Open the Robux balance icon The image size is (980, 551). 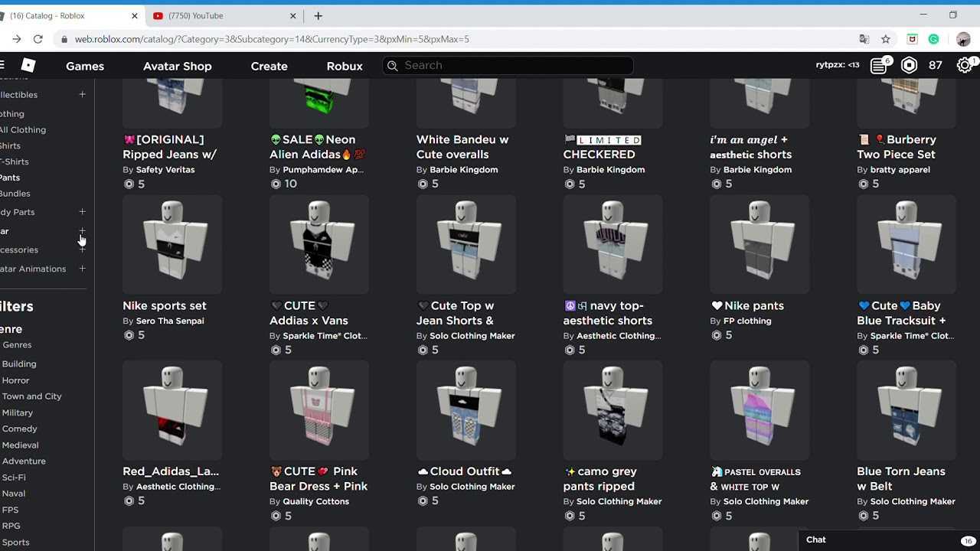pos(909,65)
